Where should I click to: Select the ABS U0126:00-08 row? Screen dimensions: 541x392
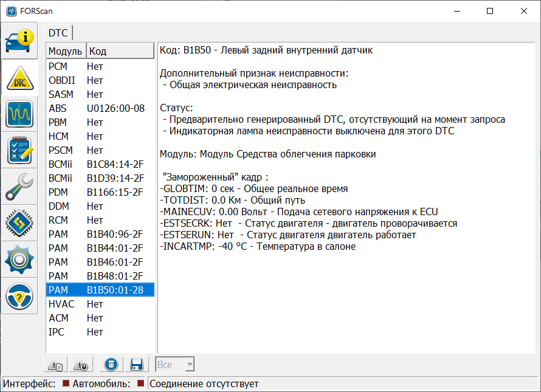(x=100, y=108)
